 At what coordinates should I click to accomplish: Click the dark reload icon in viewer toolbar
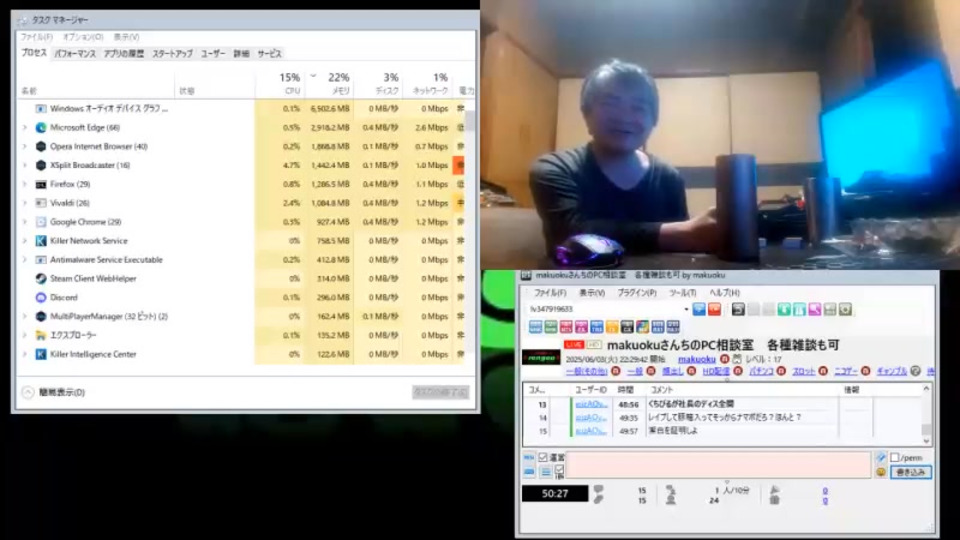(x=738, y=309)
